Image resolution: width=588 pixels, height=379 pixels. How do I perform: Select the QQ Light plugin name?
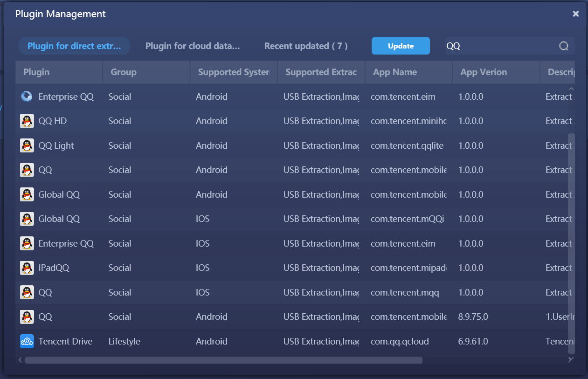[x=56, y=145]
